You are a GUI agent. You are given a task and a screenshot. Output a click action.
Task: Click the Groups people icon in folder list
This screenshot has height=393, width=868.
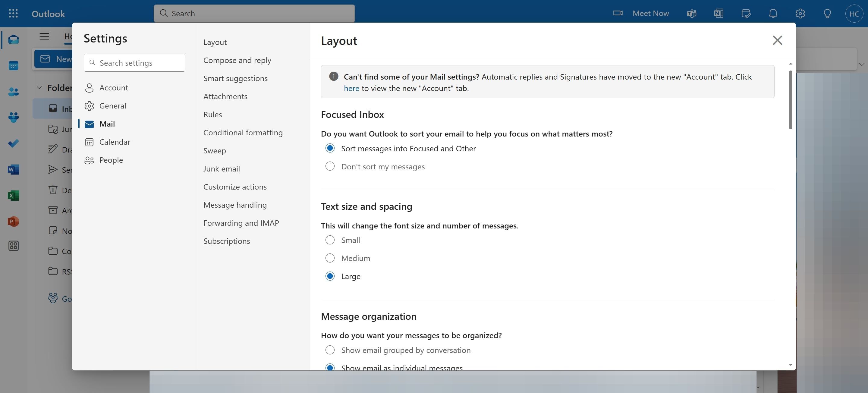[53, 298]
